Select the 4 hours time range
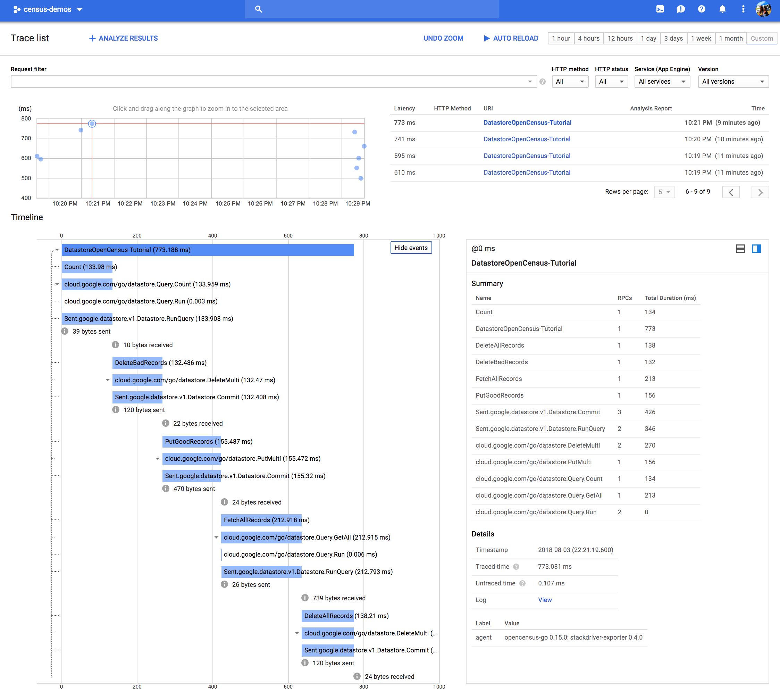Image resolution: width=780 pixels, height=700 pixels. [x=588, y=38]
